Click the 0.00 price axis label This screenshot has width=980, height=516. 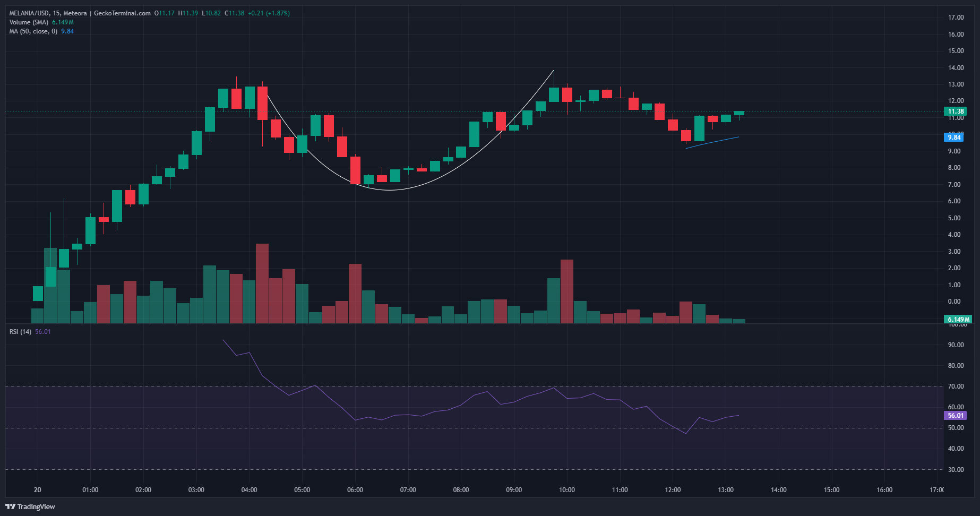point(954,302)
